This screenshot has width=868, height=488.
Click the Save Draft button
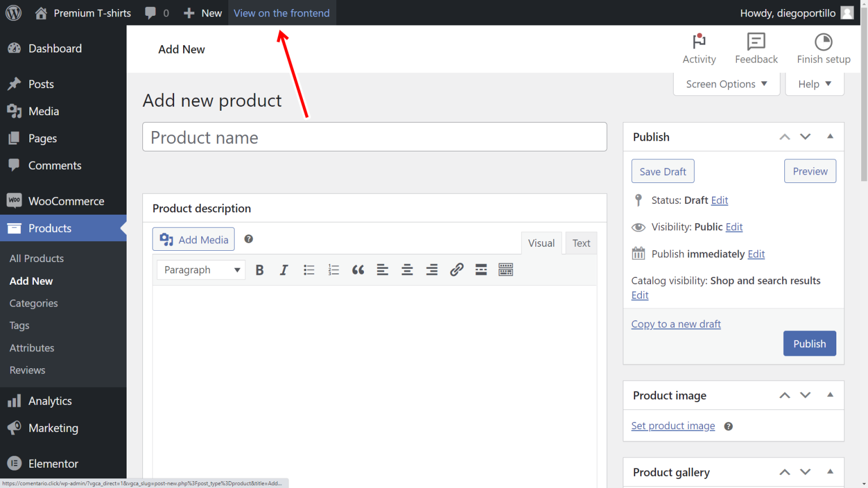tap(662, 171)
